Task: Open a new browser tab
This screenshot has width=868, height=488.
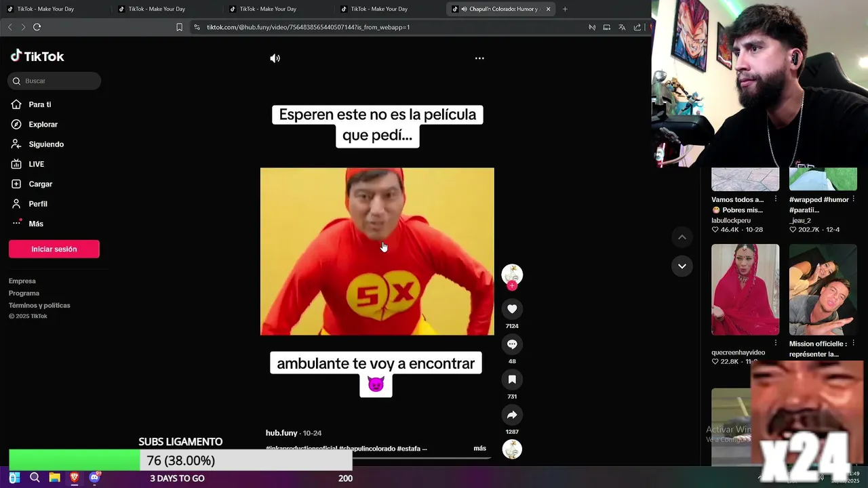Action: [565, 9]
